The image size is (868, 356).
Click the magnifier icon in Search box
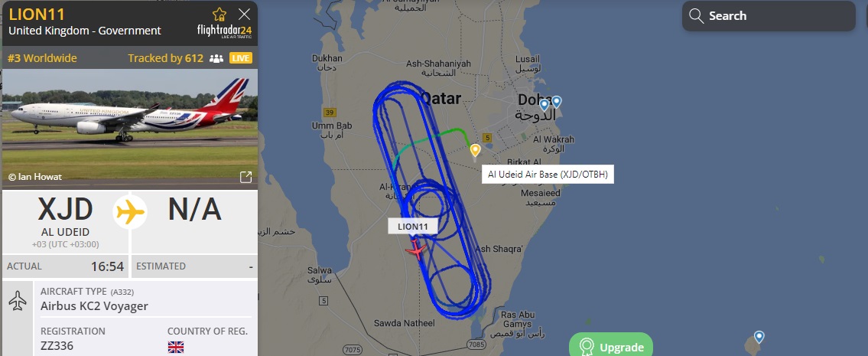[x=697, y=15]
